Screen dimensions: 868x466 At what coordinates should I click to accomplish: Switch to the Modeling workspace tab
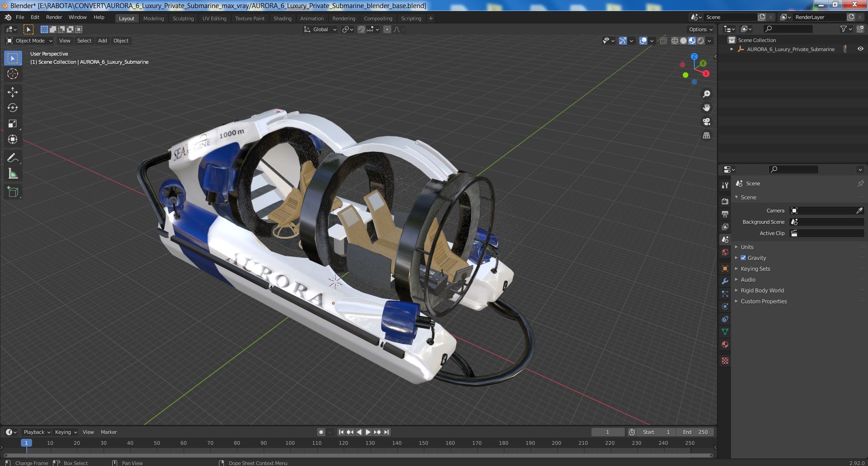click(153, 18)
